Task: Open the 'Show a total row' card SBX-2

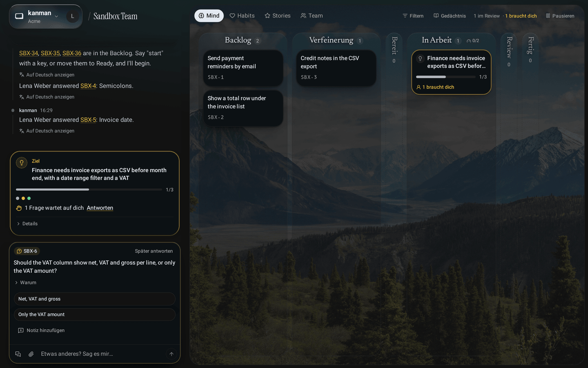Action: click(x=243, y=108)
